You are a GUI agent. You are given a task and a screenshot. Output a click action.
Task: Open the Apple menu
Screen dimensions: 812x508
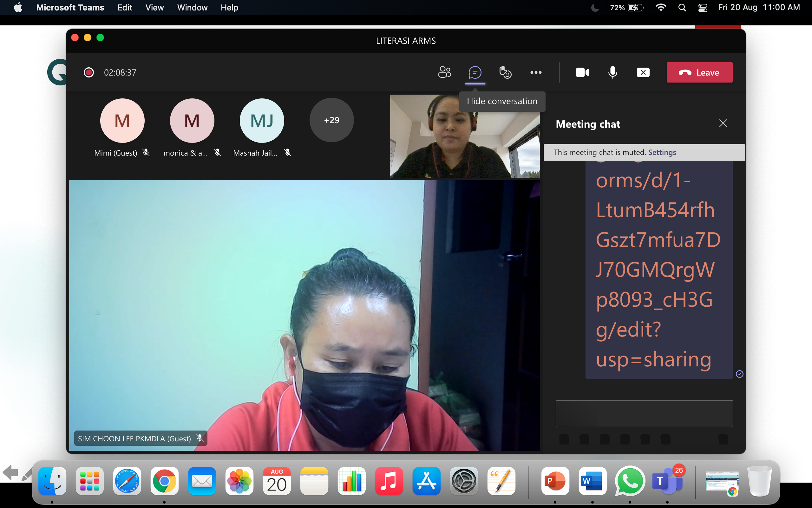18,7
